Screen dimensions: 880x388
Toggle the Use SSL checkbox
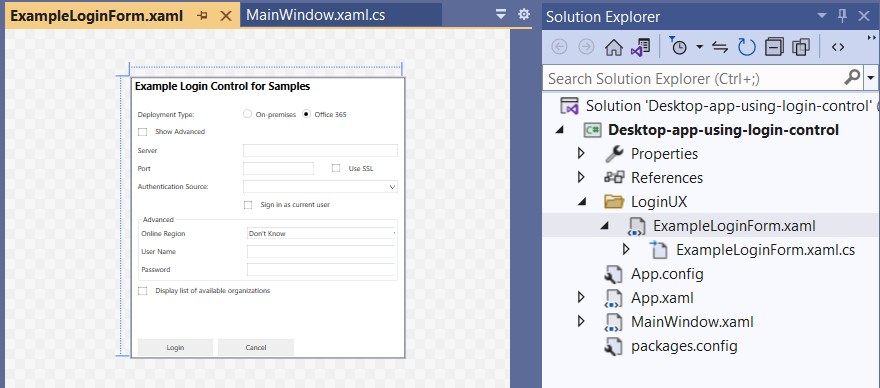pos(336,168)
